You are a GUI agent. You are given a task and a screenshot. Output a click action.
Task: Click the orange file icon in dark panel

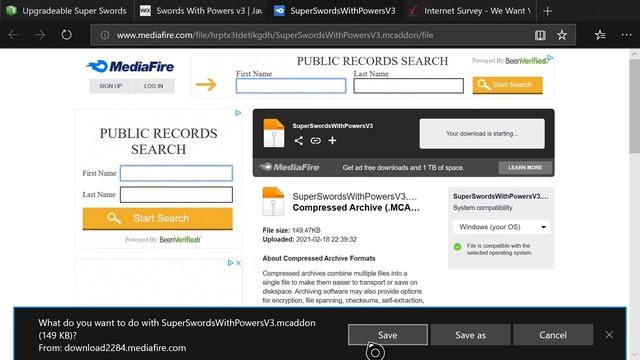(273, 133)
